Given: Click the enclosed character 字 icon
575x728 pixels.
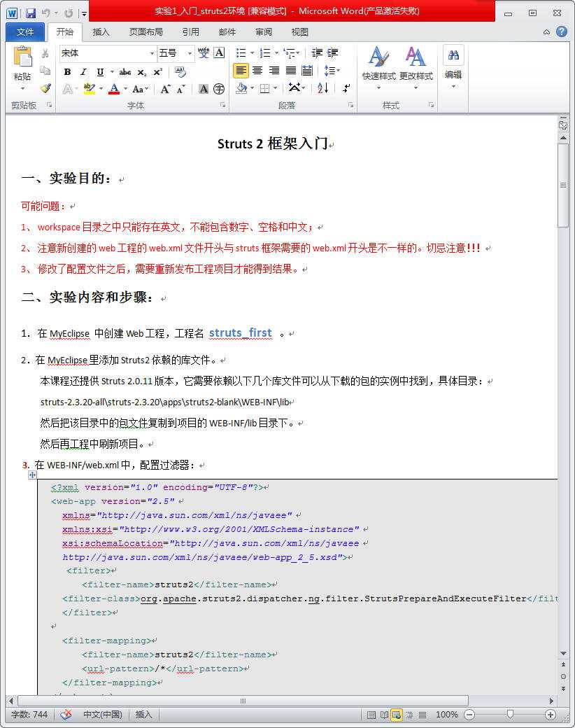Looking at the screenshot, I should [219, 89].
